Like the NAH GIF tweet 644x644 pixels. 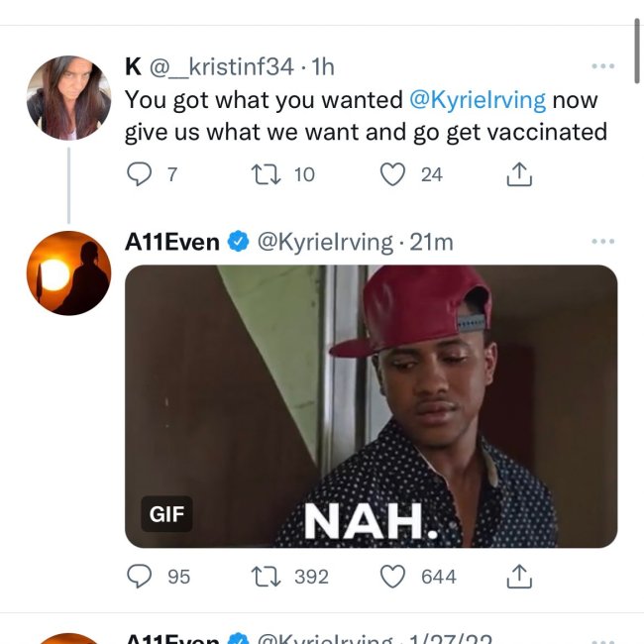point(393,576)
